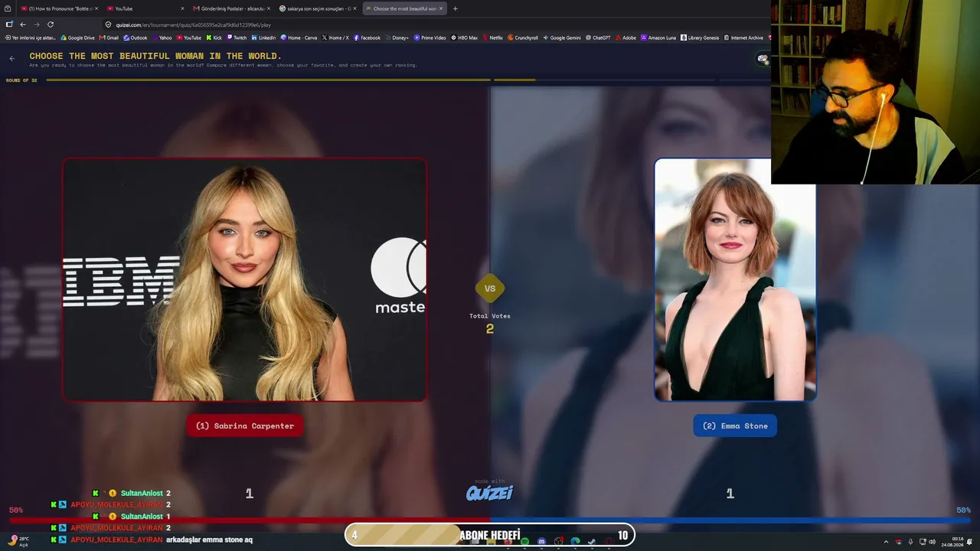
Task: Open the Home - Canva bookmark
Action: click(299, 37)
